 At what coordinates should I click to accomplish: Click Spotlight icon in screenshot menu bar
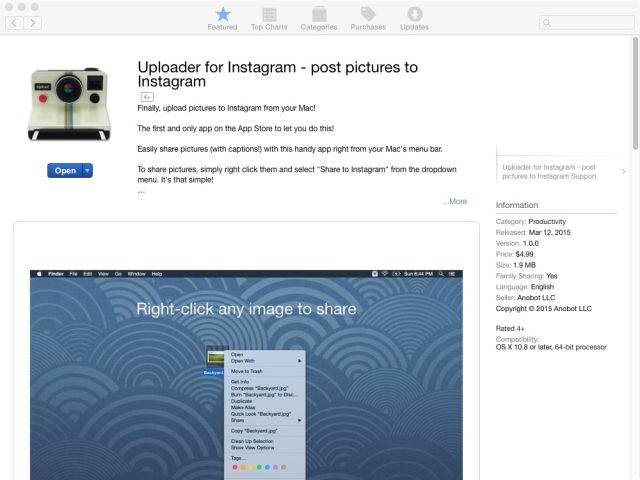(441, 274)
